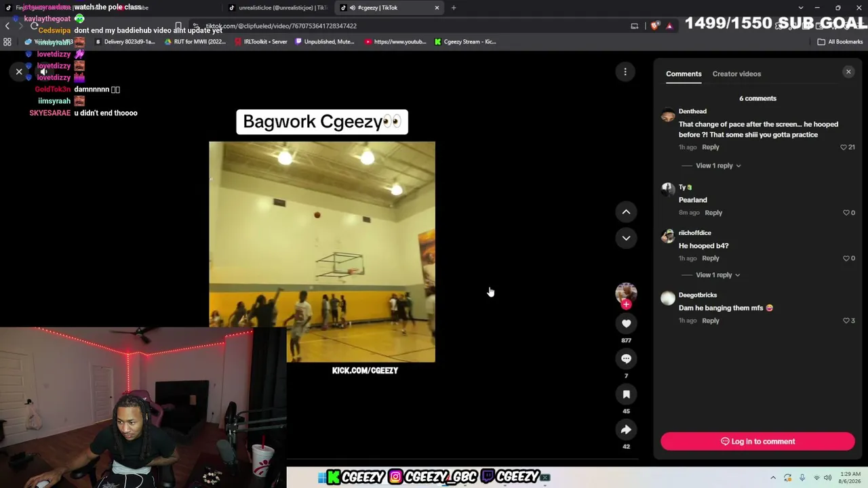The image size is (868, 488).
Task: Open the Brave Shields icon
Action: point(654,26)
